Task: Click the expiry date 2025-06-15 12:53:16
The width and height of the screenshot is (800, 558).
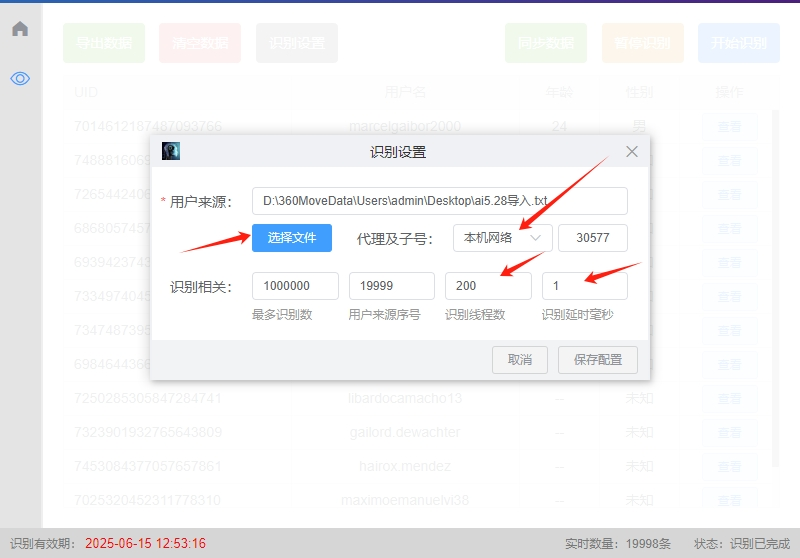Action: [145, 543]
